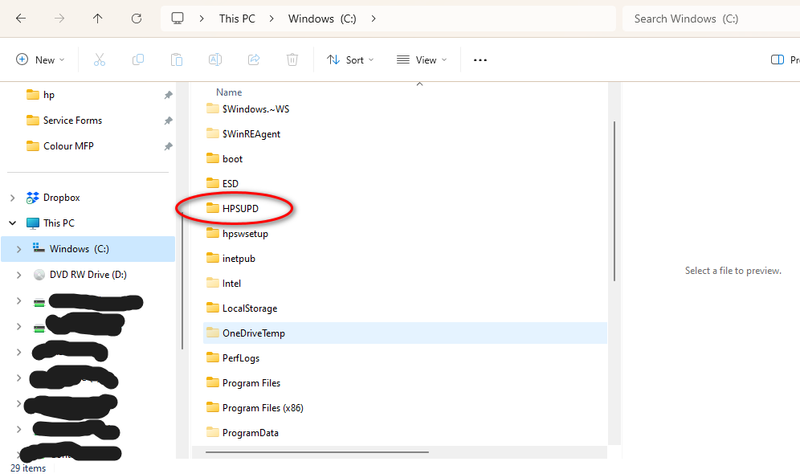Click the Delete trash icon
The height and width of the screenshot is (474, 800).
292,60
